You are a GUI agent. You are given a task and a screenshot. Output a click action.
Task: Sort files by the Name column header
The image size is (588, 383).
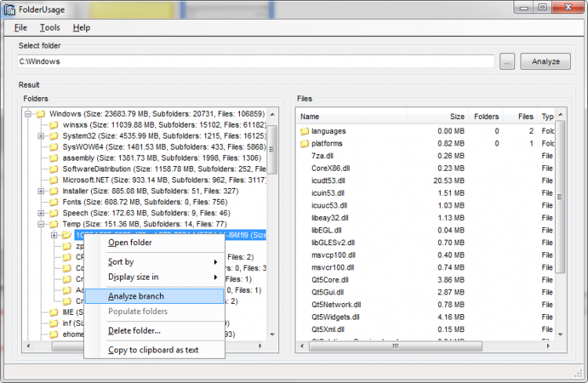pos(352,117)
